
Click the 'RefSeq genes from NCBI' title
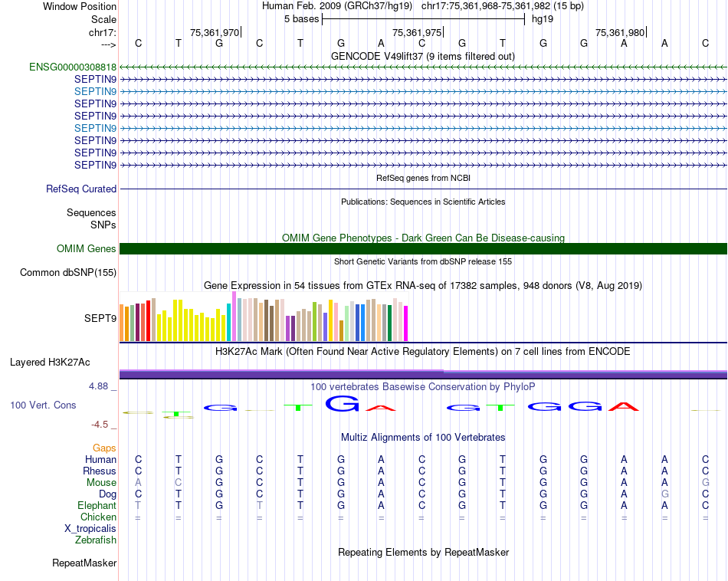[x=424, y=178]
